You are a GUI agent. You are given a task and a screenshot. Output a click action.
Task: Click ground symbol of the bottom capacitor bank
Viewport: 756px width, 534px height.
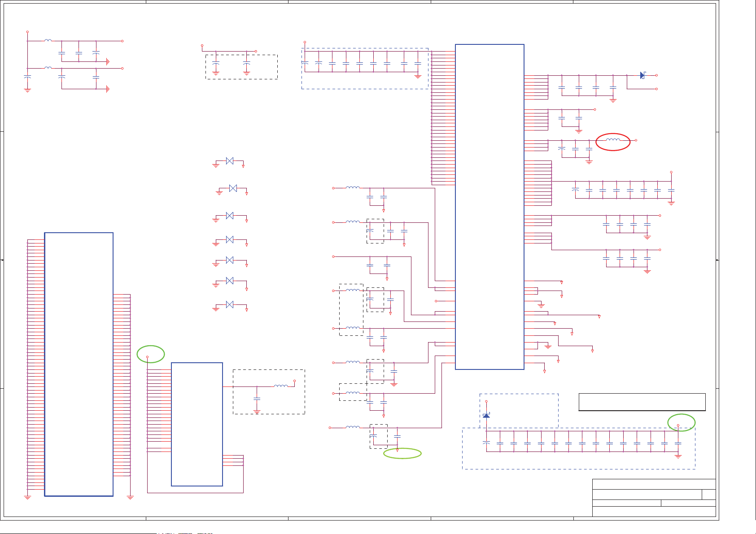tap(678, 456)
